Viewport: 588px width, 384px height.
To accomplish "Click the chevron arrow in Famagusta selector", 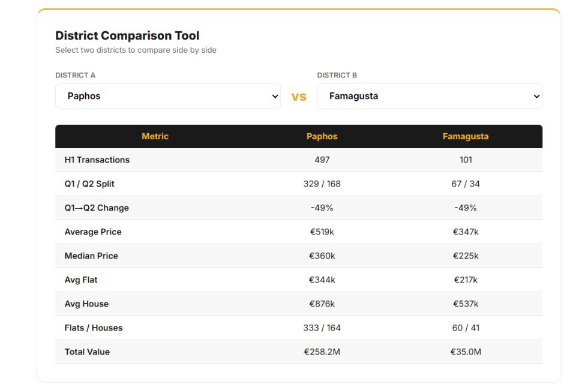I will pyautogui.click(x=536, y=97).
